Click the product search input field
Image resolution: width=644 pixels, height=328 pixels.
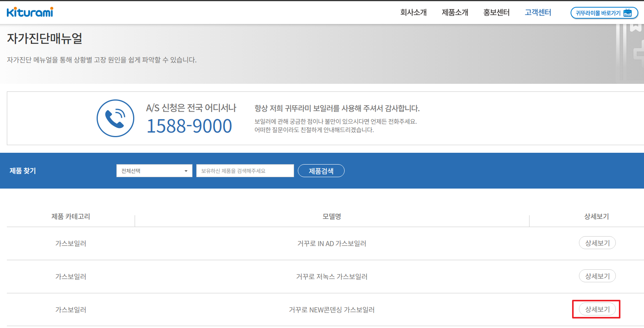click(x=245, y=171)
